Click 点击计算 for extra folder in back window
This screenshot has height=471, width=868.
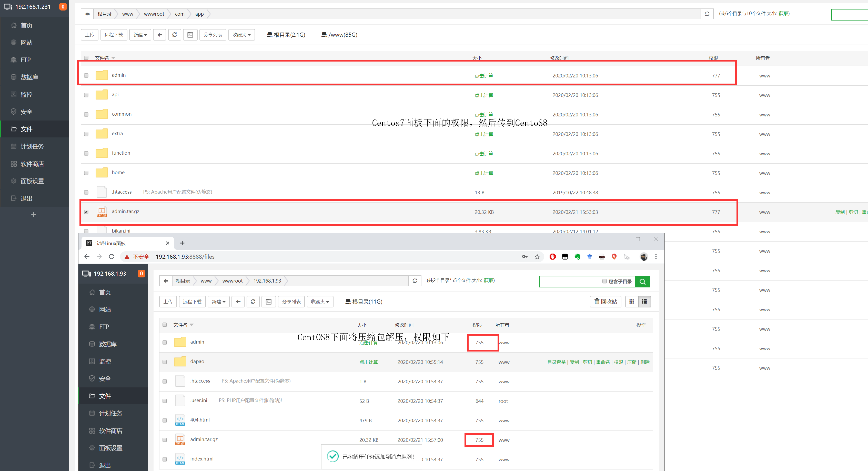point(484,134)
